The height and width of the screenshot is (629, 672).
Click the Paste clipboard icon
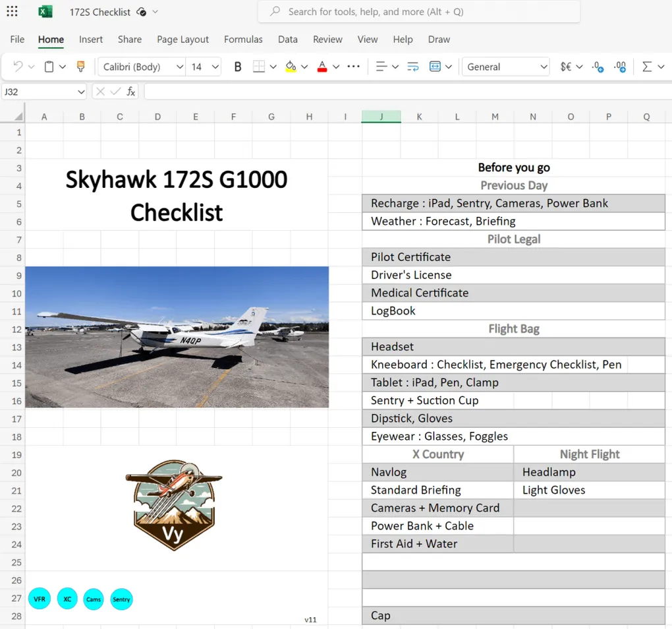tap(49, 67)
